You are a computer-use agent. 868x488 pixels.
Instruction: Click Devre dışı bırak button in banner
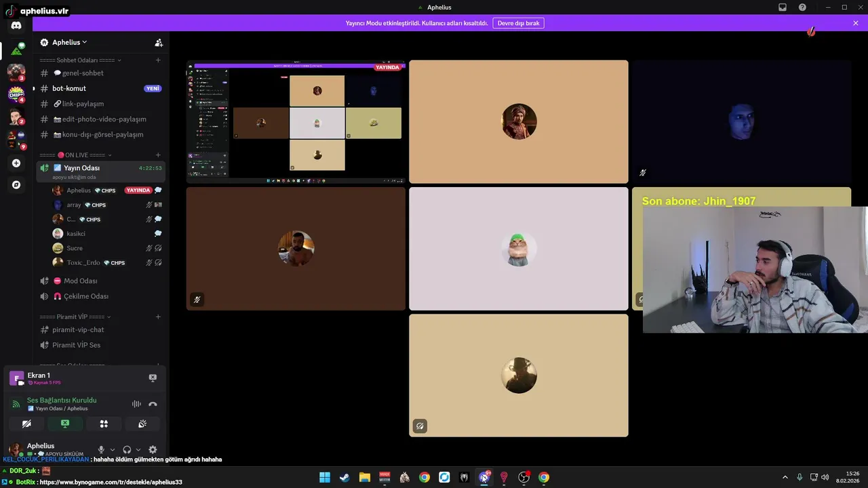pyautogui.click(x=518, y=23)
